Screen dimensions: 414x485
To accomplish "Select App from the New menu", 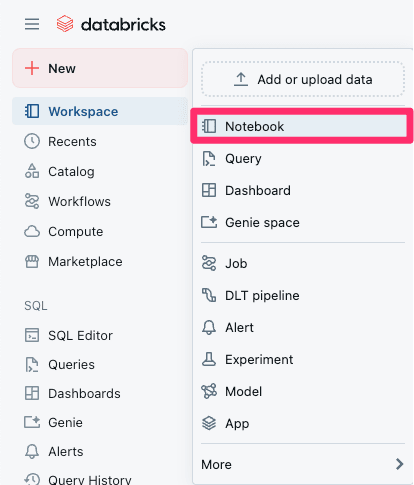I will click(x=303, y=423).
